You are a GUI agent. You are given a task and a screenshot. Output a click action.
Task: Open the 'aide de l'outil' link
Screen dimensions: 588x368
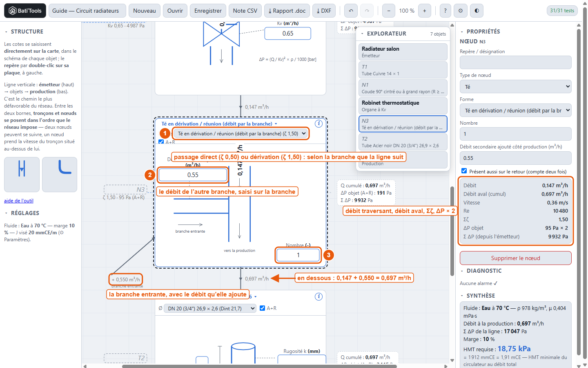tap(19, 201)
